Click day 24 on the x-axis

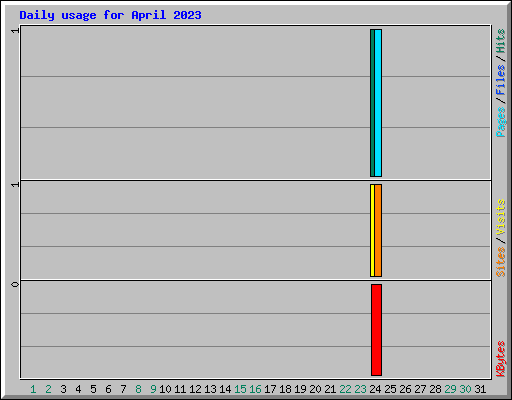pos(375,389)
